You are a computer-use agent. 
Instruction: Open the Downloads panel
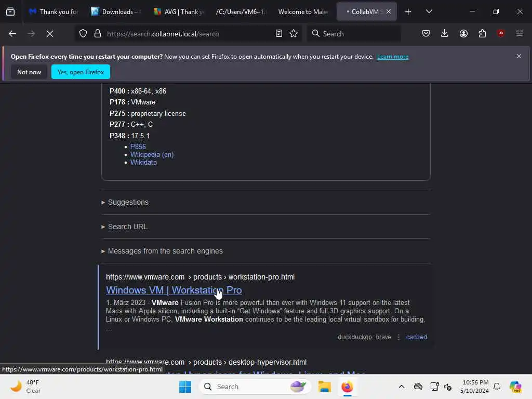click(x=445, y=33)
